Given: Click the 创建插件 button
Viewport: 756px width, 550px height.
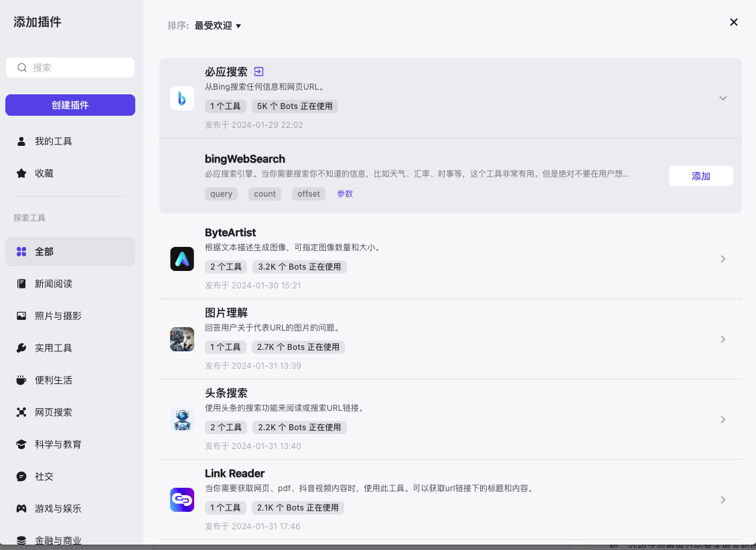Looking at the screenshot, I should (70, 105).
